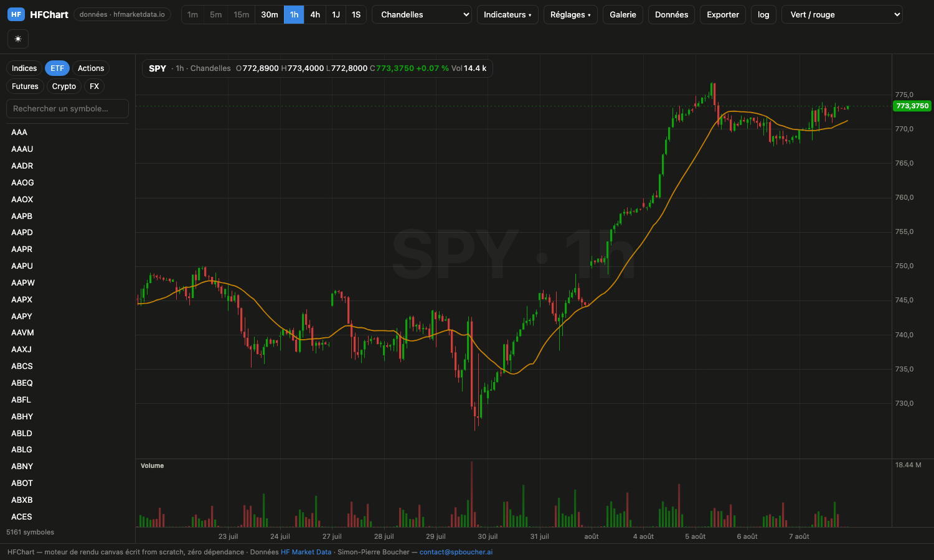This screenshot has width=934, height=560.
Task: Select symbol AAAU in the list
Action: pos(67,149)
